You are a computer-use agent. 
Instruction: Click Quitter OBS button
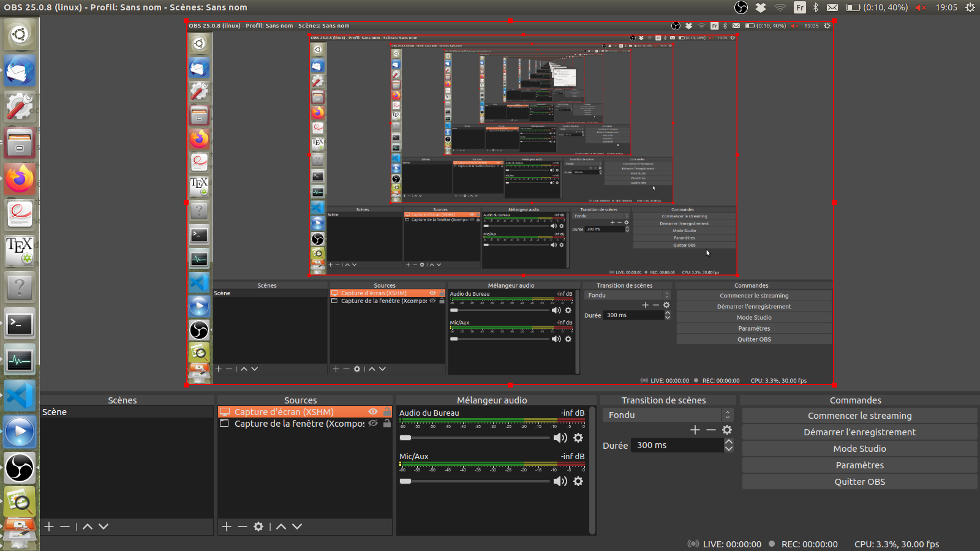tap(859, 482)
